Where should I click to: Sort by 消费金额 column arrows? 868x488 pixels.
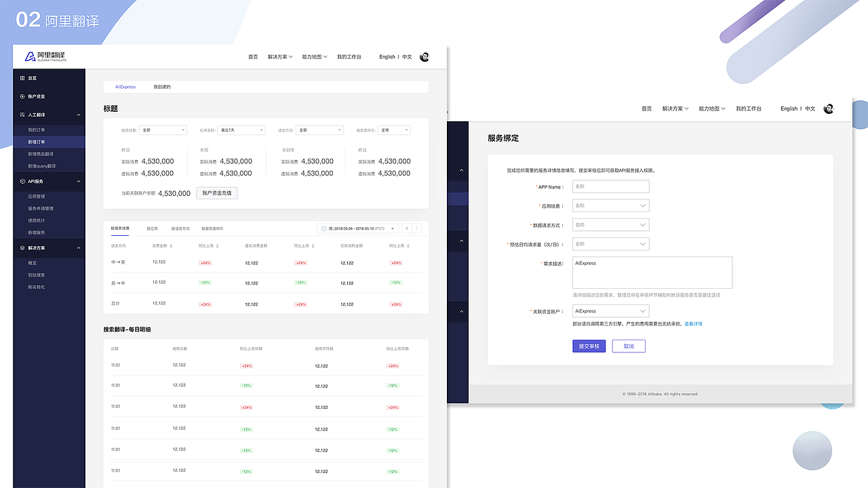click(171, 246)
